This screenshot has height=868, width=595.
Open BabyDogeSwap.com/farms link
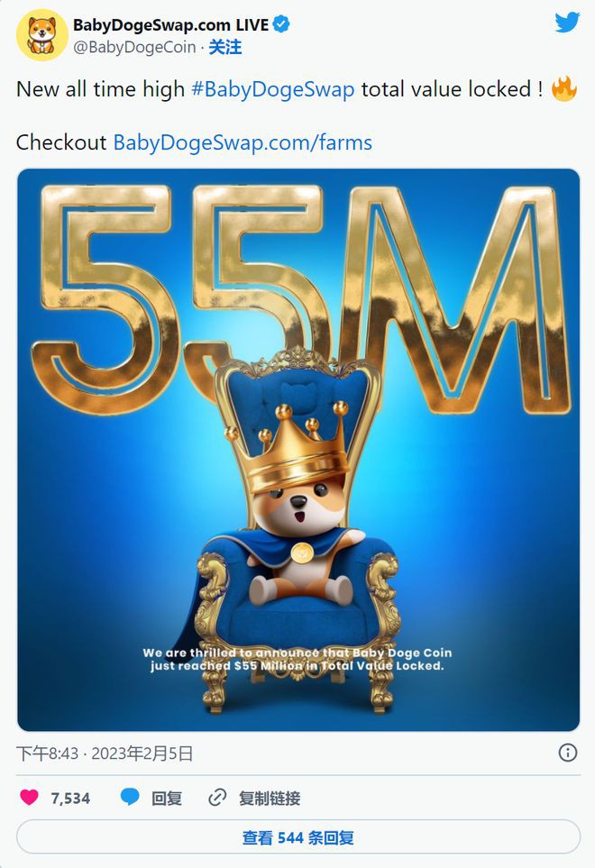click(243, 142)
